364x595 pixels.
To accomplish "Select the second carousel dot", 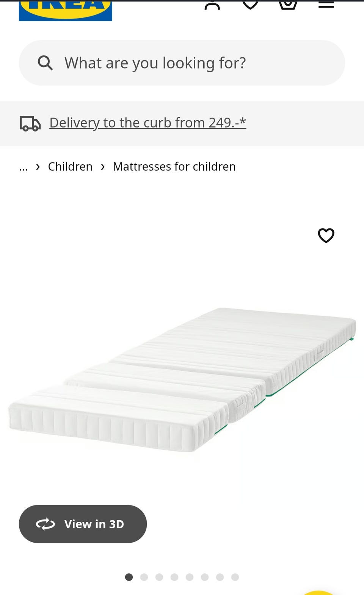I will (144, 577).
